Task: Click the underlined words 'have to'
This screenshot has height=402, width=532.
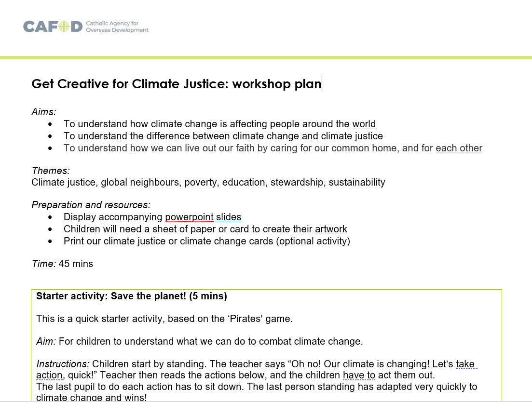Action: [359, 375]
